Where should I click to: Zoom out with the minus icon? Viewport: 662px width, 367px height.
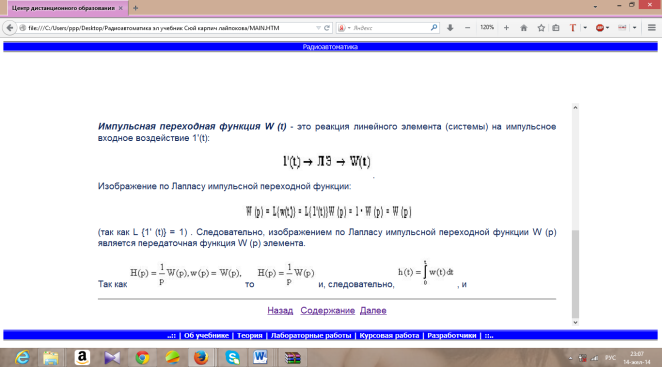(x=467, y=28)
